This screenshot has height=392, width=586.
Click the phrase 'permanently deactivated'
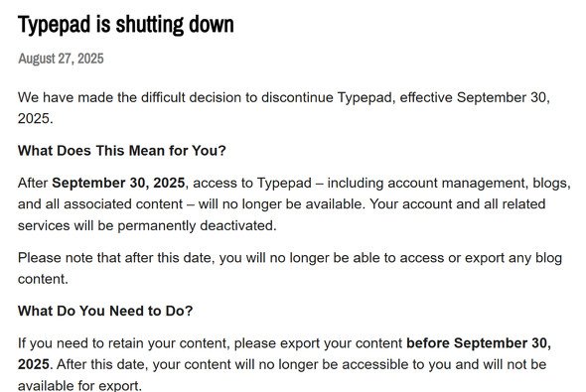(197, 225)
